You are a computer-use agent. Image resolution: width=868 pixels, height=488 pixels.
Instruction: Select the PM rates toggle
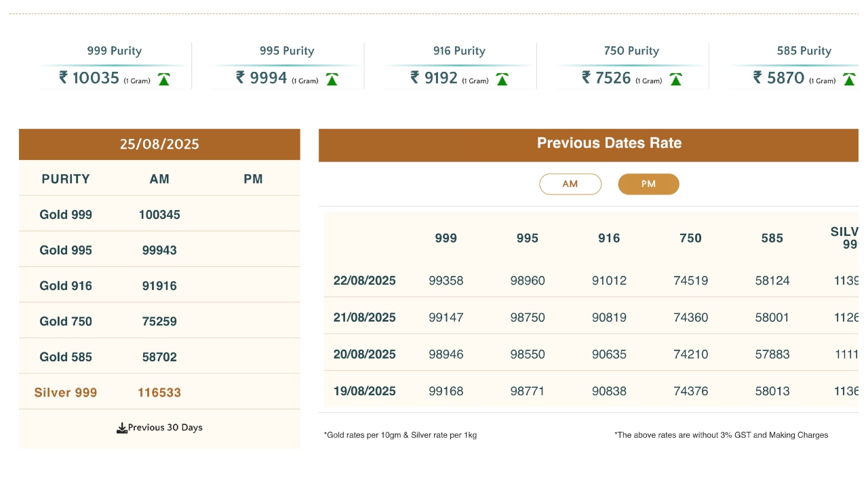[x=648, y=184]
